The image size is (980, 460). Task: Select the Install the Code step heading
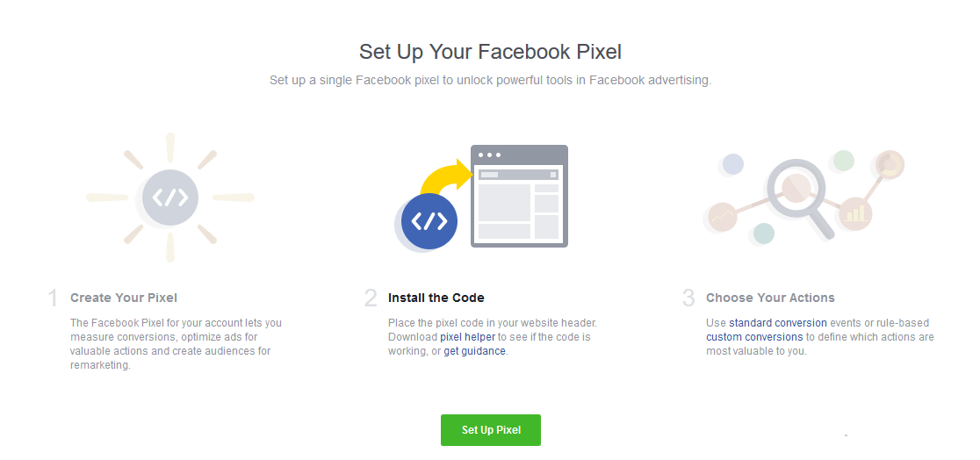(x=436, y=298)
